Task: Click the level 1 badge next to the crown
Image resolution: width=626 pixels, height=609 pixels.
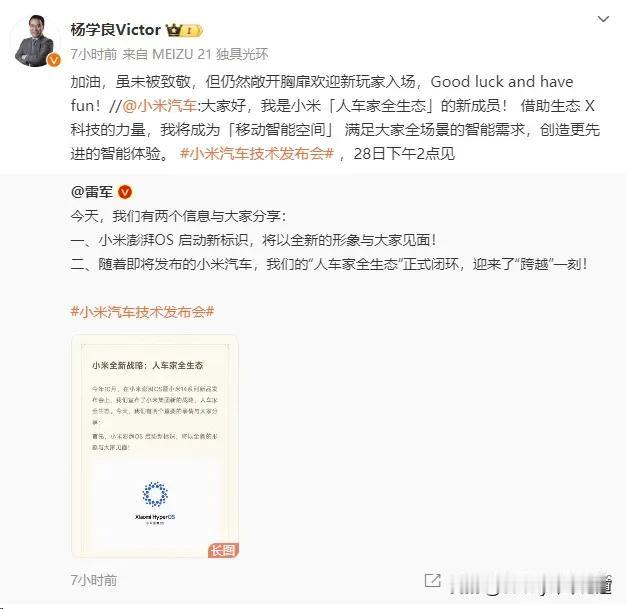Action: 192,31
